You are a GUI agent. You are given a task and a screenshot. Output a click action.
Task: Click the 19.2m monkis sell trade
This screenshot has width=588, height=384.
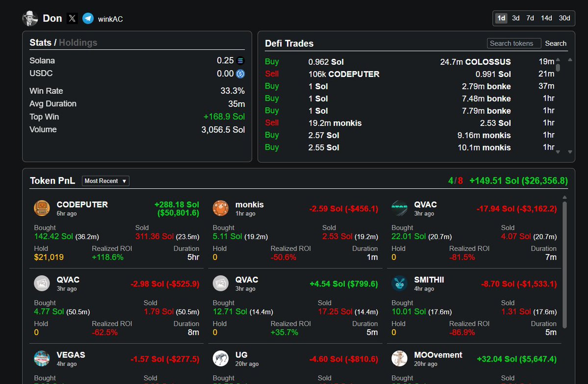335,123
